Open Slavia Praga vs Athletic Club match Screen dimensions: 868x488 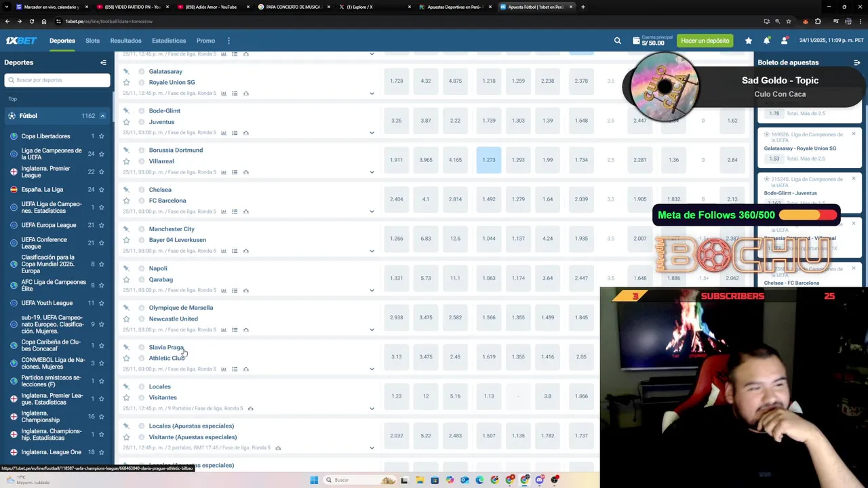[167, 352]
